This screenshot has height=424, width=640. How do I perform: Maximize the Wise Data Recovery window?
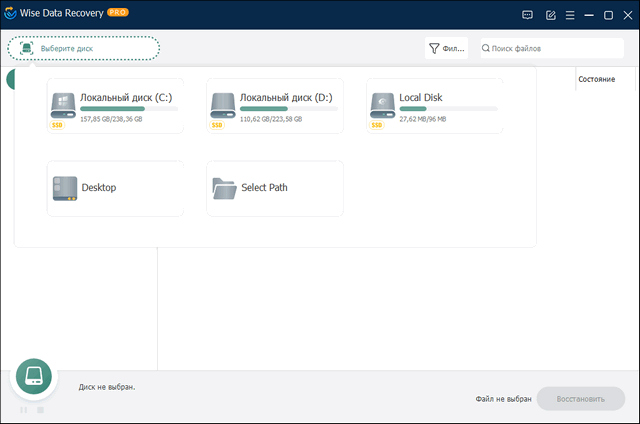point(608,15)
